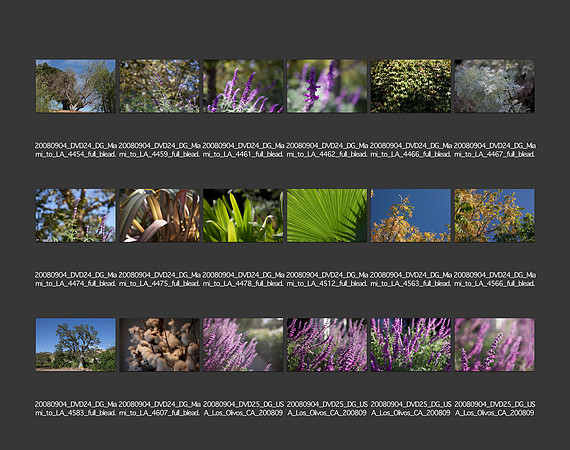Pick the last Los Olivos blurred pink flower thumbnail
570x450 pixels.
[x=494, y=345]
